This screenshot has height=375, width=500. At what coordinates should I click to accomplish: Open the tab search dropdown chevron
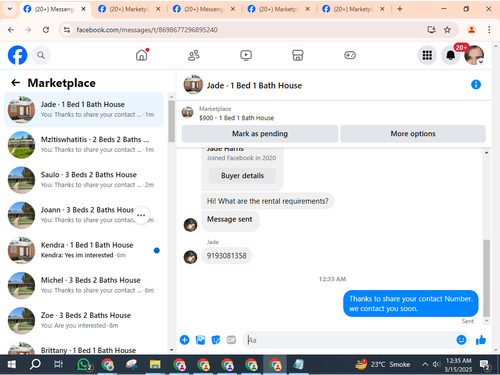10,9
